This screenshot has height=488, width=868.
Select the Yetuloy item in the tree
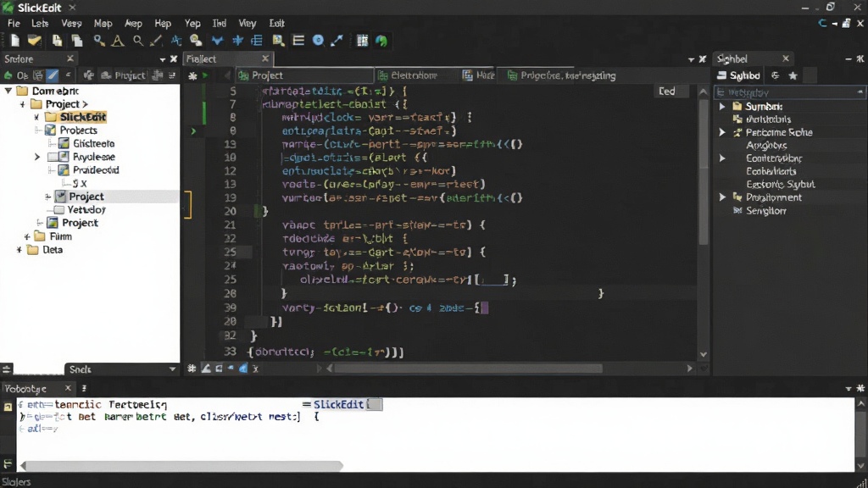point(86,210)
